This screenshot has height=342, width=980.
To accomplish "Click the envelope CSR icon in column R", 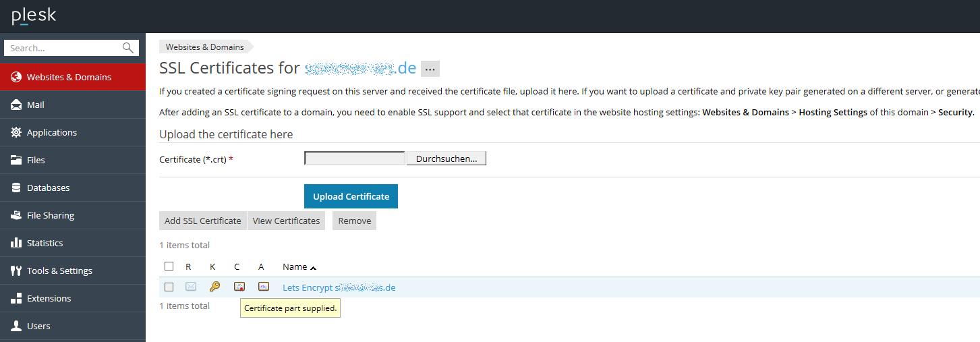I will (x=191, y=287).
